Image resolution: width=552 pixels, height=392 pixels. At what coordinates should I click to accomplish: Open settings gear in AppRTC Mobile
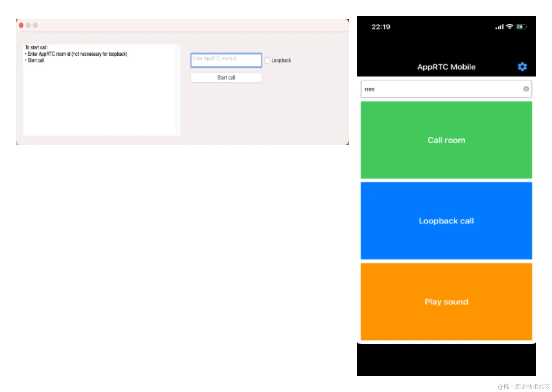[522, 67]
